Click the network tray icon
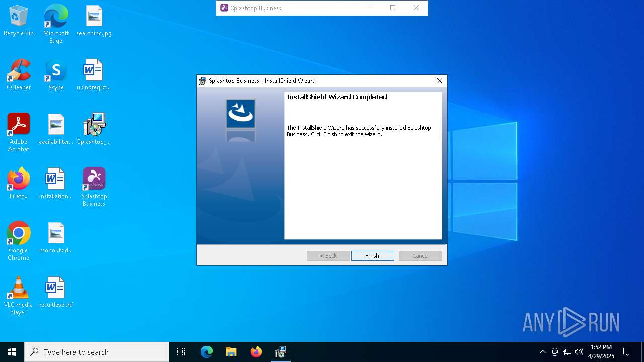 click(x=567, y=352)
